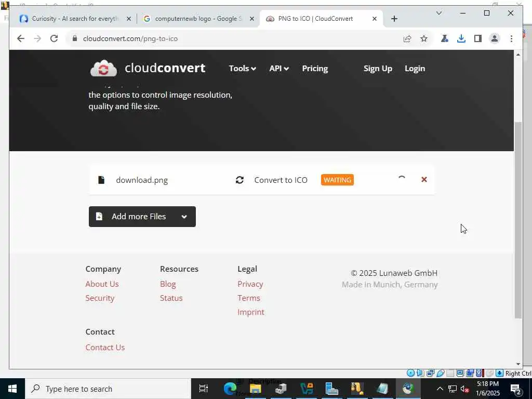Image resolution: width=532 pixels, height=399 pixels.
Task: Open the About Us link
Action: [102, 284]
